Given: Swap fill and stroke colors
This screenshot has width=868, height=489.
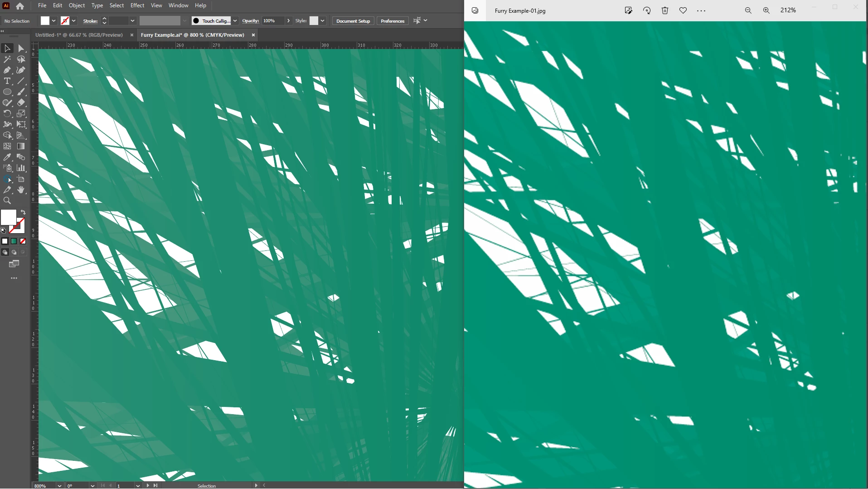Looking at the screenshot, I should [x=23, y=212].
